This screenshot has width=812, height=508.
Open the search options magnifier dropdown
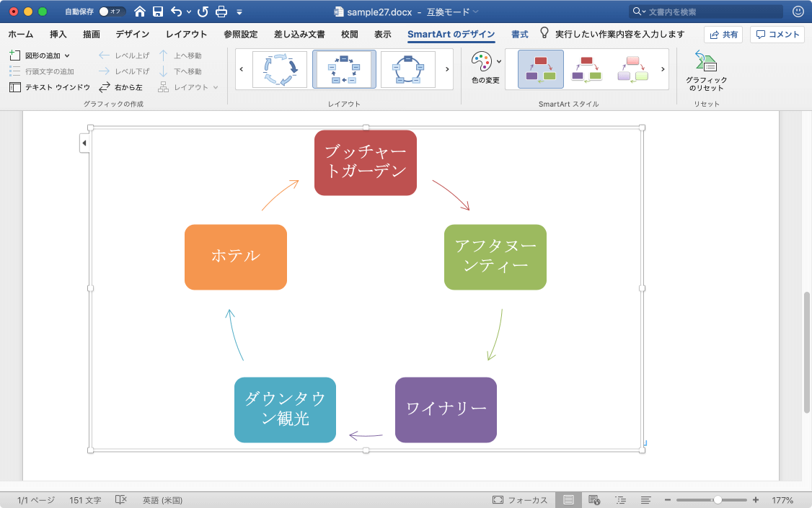coord(638,12)
